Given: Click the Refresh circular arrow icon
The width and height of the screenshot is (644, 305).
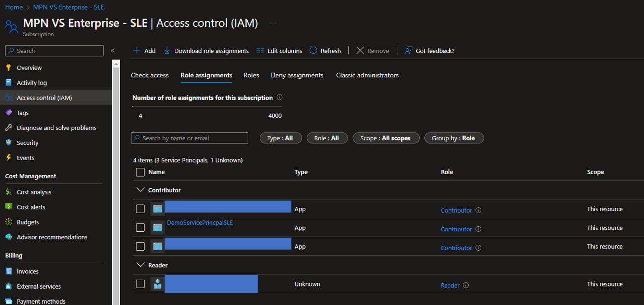Looking at the screenshot, I should coord(313,50).
